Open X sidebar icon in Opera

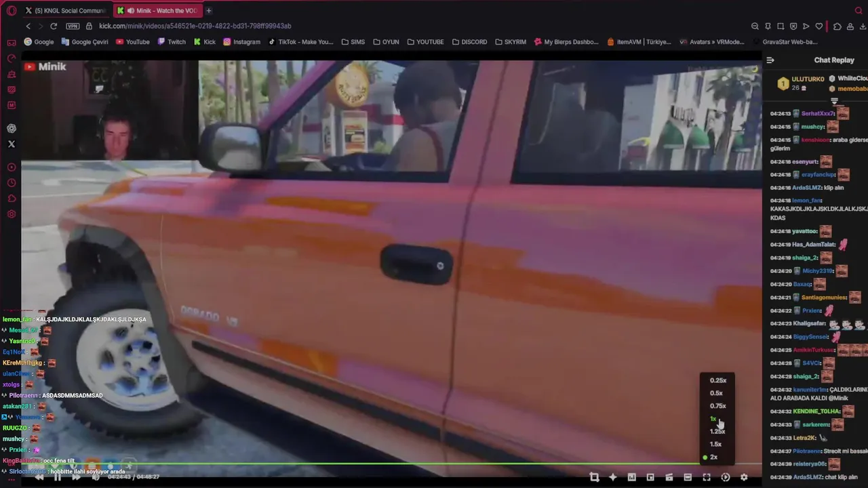tap(12, 144)
